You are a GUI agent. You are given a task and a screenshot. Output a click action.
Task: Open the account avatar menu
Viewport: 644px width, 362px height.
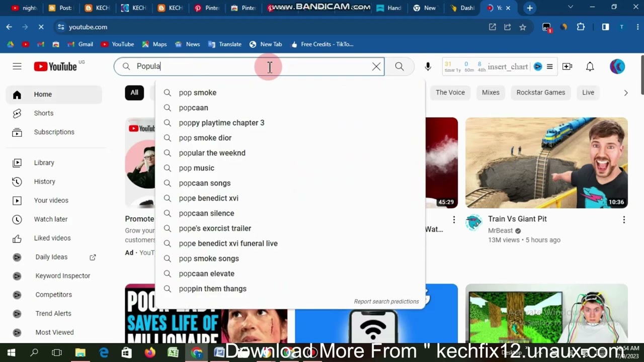(x=617, y=66)
